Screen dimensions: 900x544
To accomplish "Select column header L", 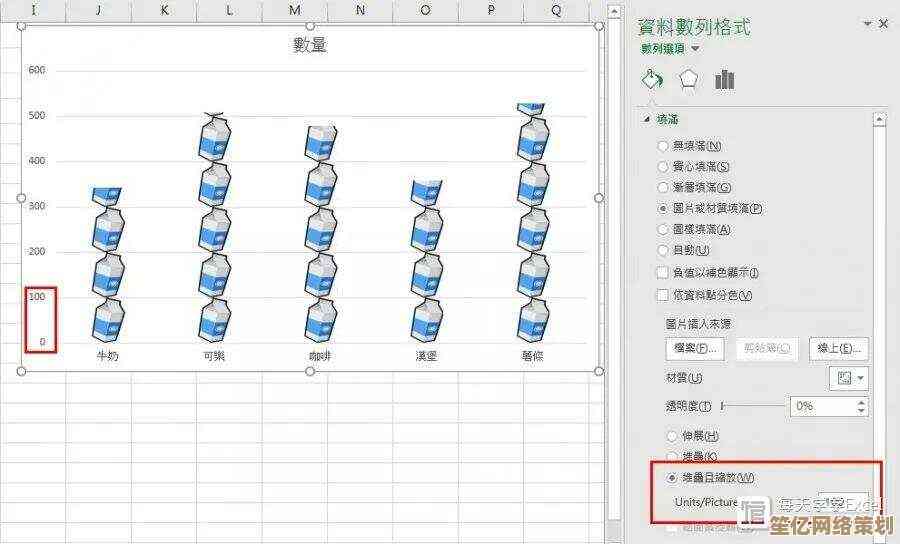I will (229, 10).
